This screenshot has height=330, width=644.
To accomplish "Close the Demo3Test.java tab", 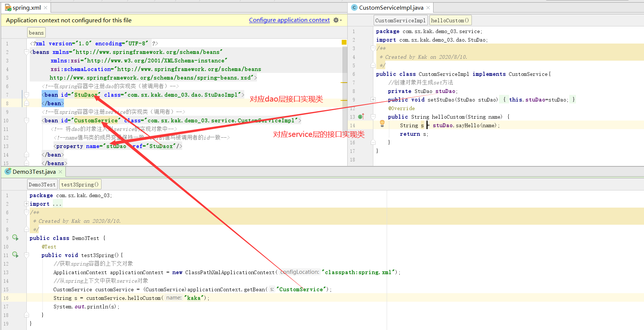I will click(60, 172).
